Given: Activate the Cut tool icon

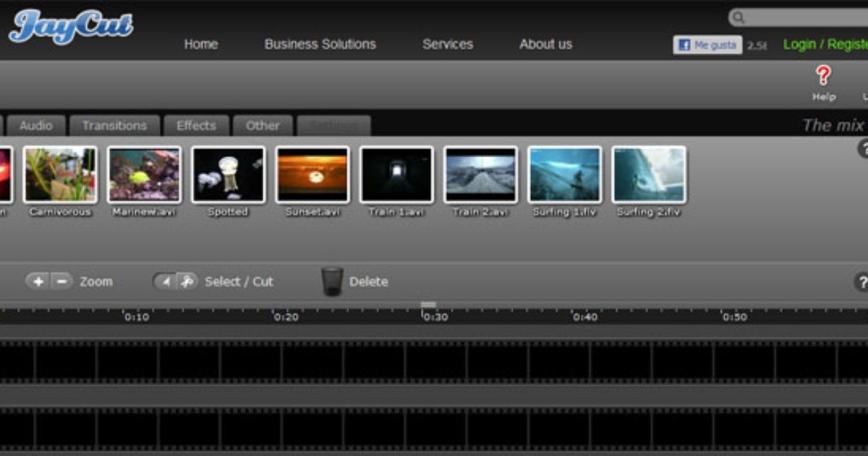Looking at the screenshot, I should pyautogui.click(x=187, y=282).
